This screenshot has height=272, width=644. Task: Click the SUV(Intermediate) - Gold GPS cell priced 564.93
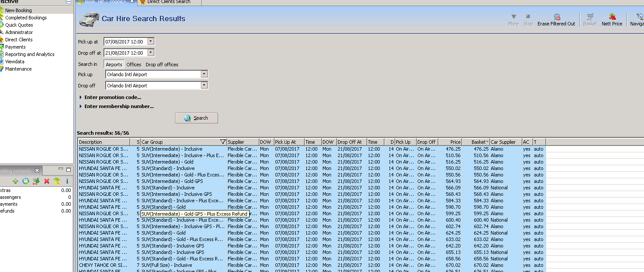click(x=183, y=181)
